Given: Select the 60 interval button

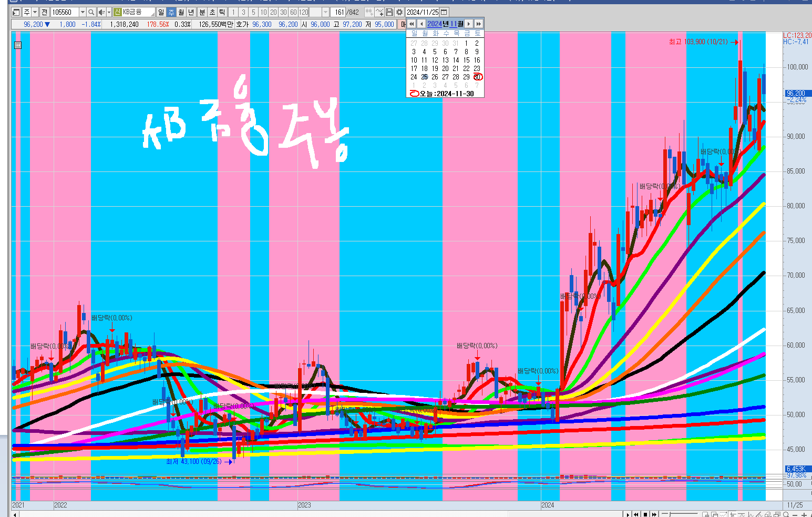Looking at the screenshot, I should click(x=293, y=12).
